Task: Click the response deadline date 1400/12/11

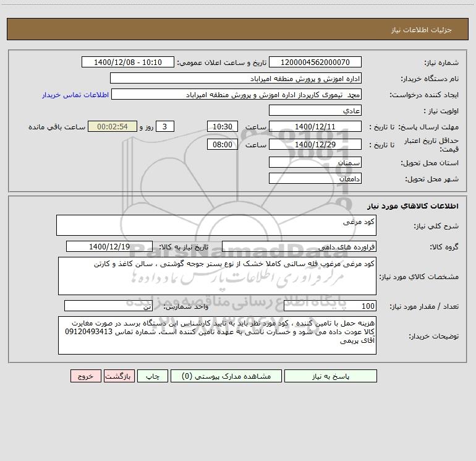Action: [315, 126]
